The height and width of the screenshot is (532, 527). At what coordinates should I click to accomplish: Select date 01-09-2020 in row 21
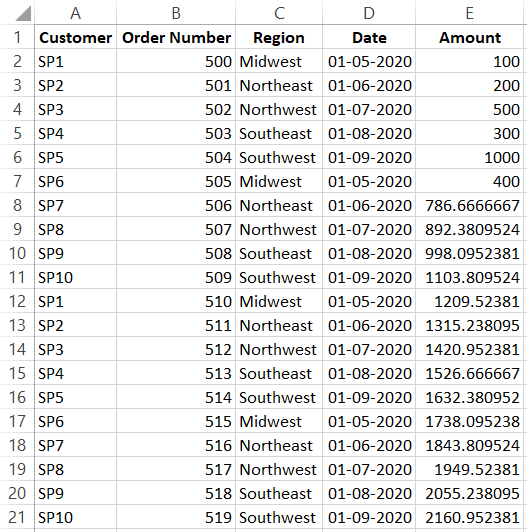point(369,517)
